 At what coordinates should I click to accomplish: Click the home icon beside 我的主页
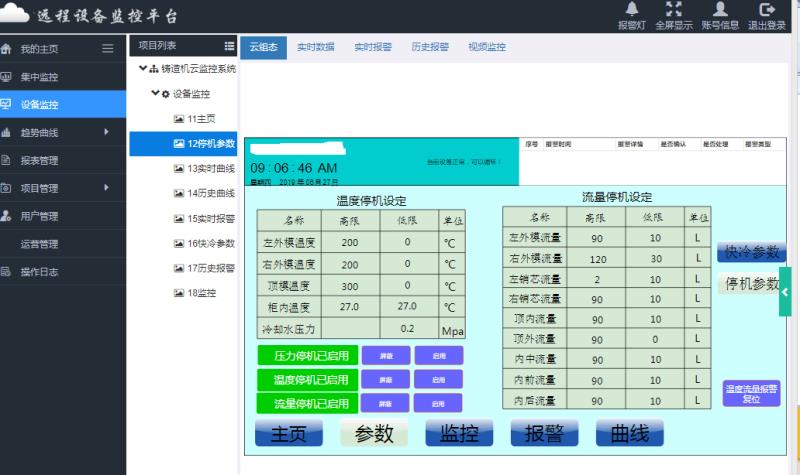click(x=7, y=48)
